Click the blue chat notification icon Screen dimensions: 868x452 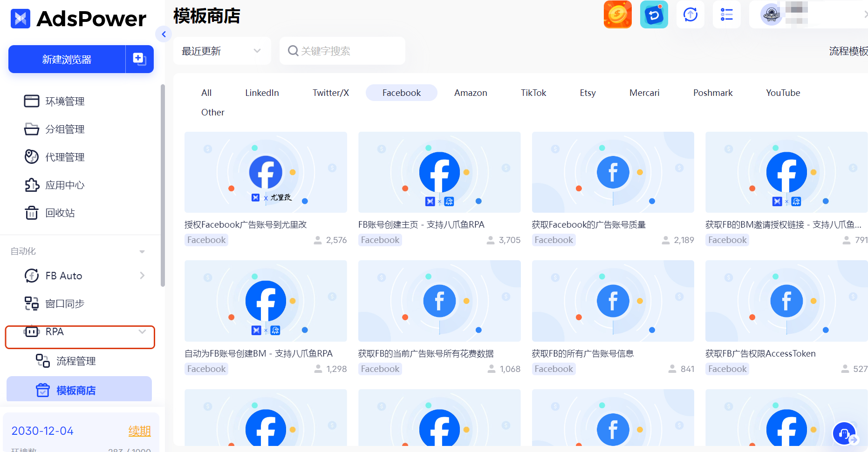pos(654,14)
